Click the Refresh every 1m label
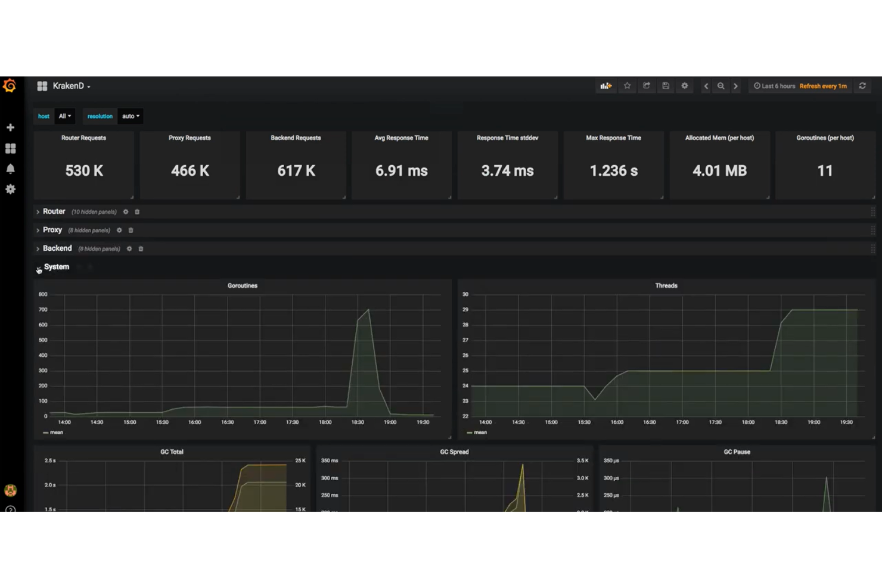Image resolution: width=882 pixels, height=588 pixels. click(823, 86)
